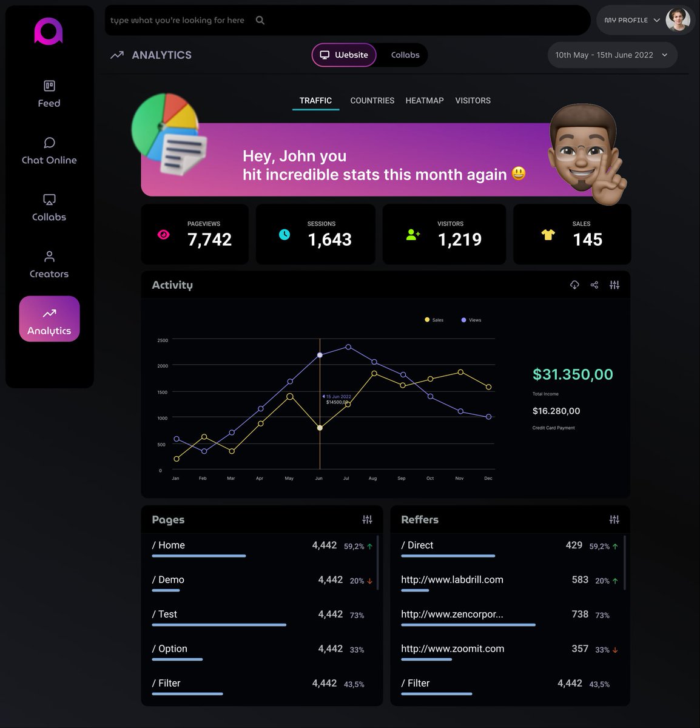
Task: Select the / Demo page row
Action: (262, 584)
